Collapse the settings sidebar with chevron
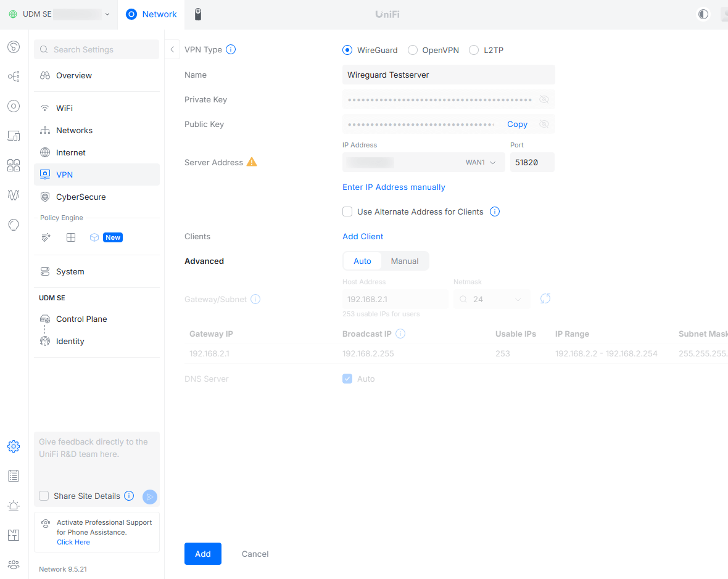Screen dimensions: 728x579 (172, 49)
